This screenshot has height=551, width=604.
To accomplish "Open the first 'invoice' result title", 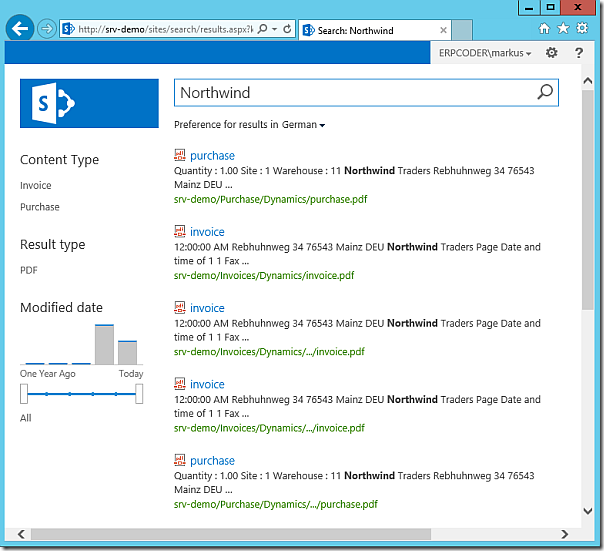I will tap(207, 232).
